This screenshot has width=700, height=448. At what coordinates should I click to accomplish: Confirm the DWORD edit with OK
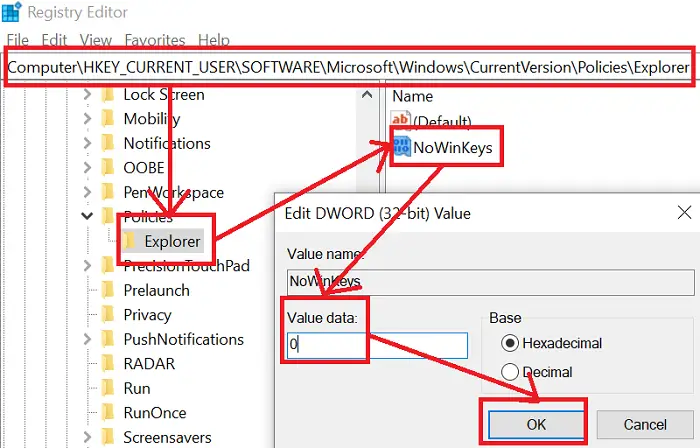(536, 424)
